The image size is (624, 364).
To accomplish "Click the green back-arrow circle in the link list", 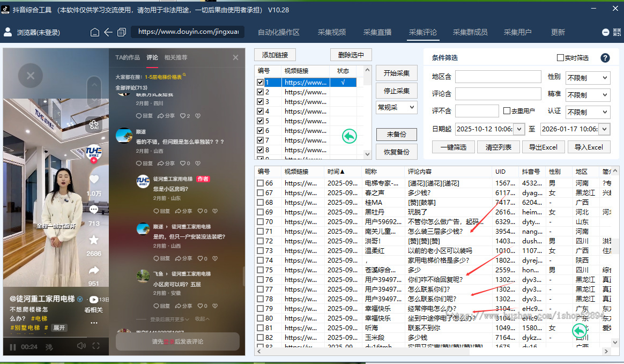I will tap(350, 137).
